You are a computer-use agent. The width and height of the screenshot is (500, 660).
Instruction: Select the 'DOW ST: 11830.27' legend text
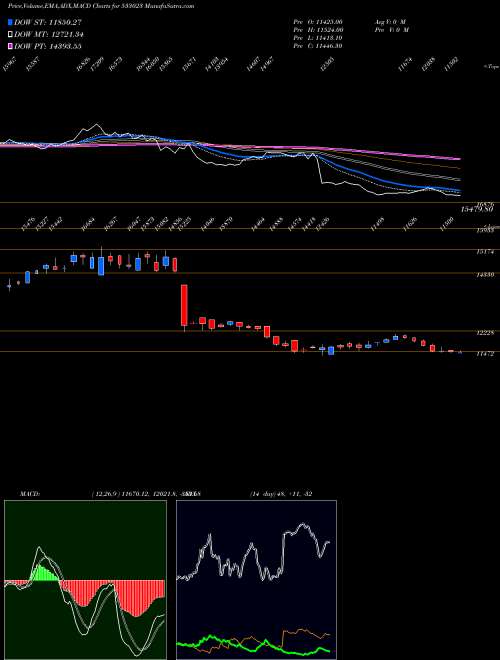click(x=48, y=22)
